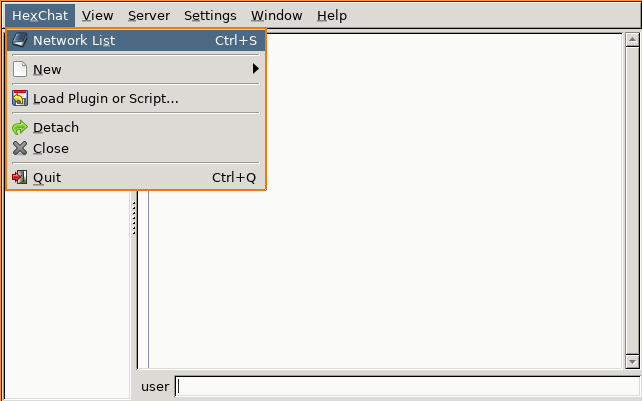The height and width of the screenshot is (401, 642).
Task: Click the green Detach arrow icon
Action: click(19, 128)
